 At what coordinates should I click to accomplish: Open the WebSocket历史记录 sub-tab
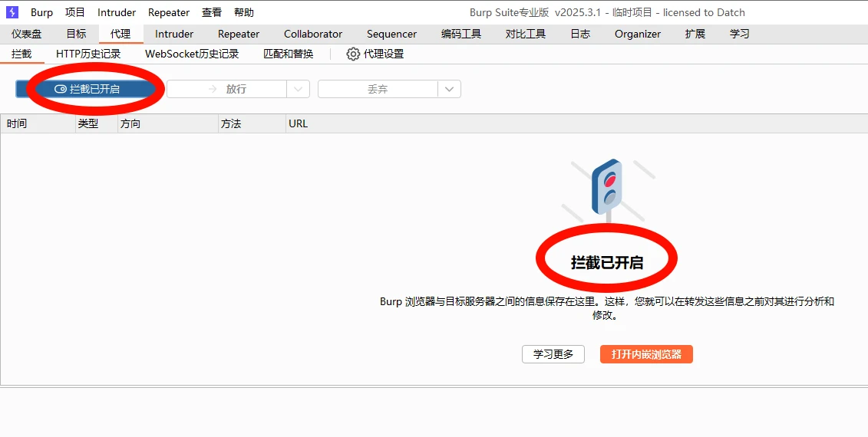(x=192, y=54)
